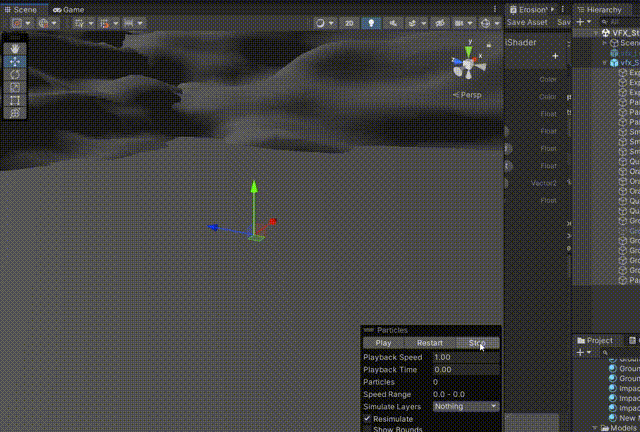
Task: Select the Rotate tool
Action: tap(15, 75)
